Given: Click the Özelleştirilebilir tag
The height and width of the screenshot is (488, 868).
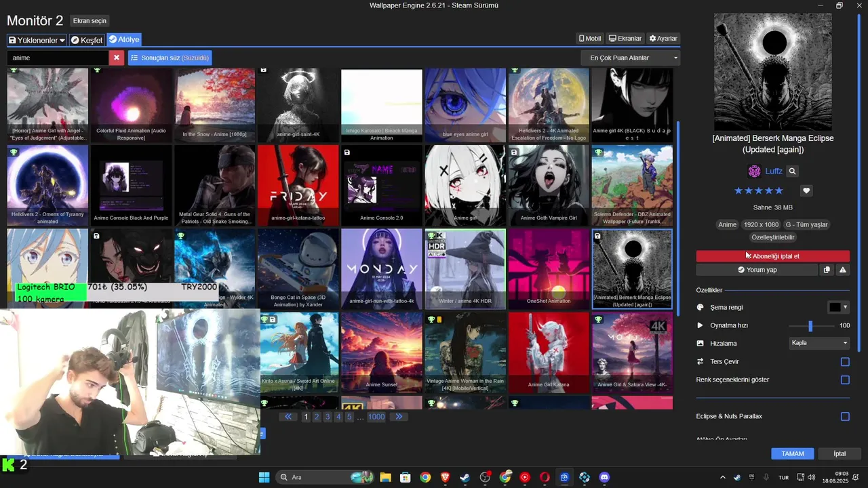Looking at the screenshot, I should coord(772,237).
